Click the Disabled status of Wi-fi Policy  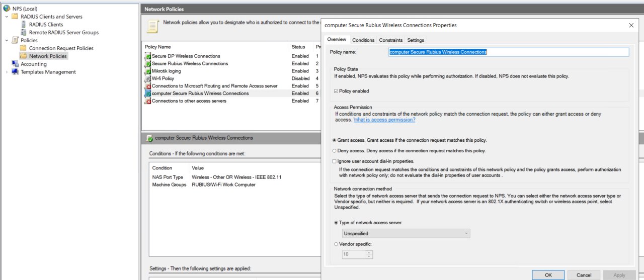tap(301, 78)
